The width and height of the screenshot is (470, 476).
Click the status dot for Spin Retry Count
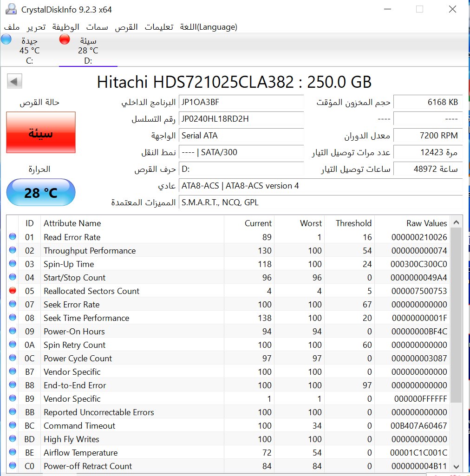[x=13, y=344]
